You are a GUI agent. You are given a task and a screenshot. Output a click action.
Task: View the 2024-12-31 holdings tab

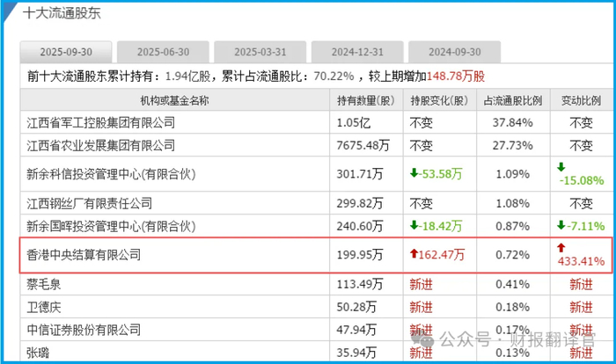[x=357, y=52]
